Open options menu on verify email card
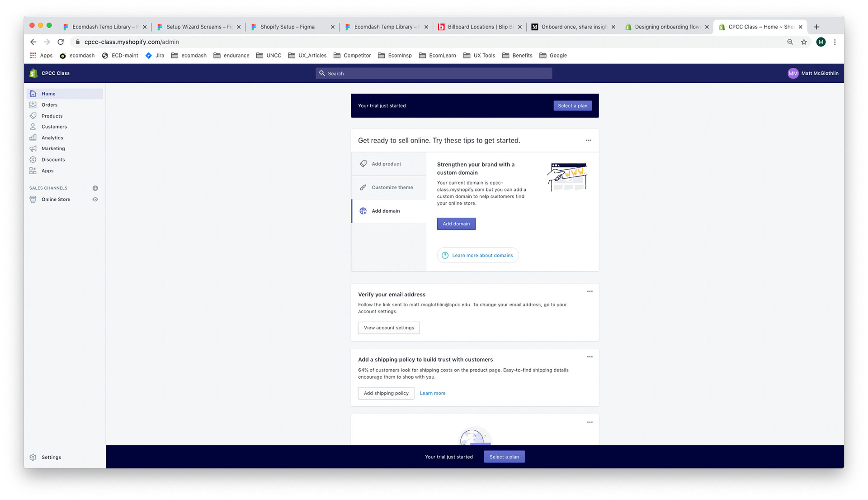The image size is (868, 500). coord(590,291)
